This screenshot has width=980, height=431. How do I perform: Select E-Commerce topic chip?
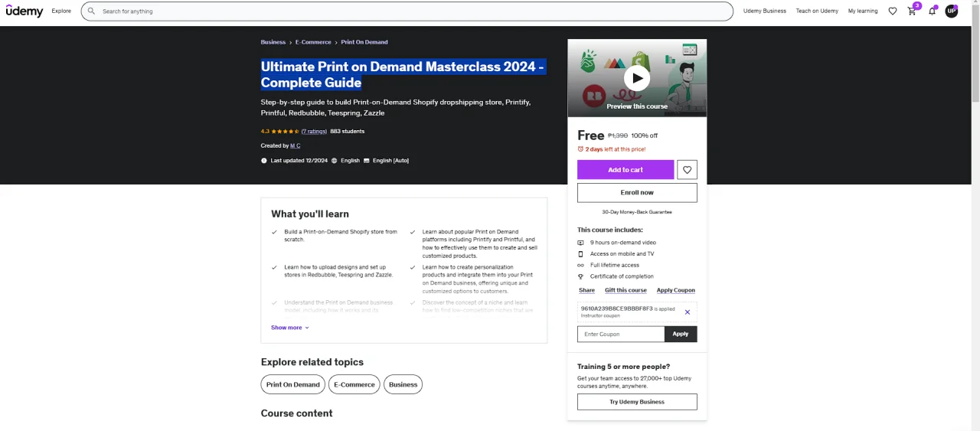(354, 385)
